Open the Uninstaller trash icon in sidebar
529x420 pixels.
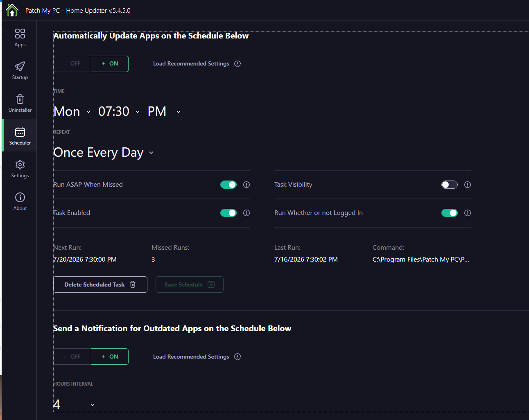[x=20, y=99]
